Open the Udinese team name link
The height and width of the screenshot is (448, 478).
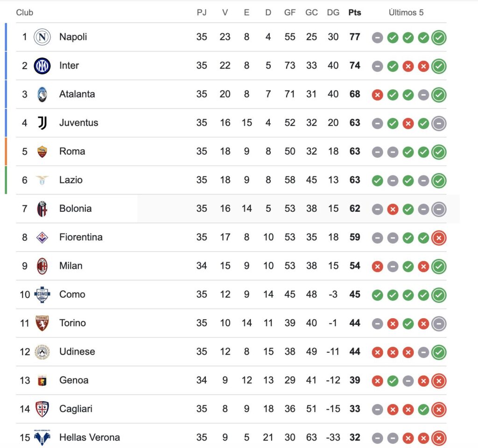click(x=77, y=351)
